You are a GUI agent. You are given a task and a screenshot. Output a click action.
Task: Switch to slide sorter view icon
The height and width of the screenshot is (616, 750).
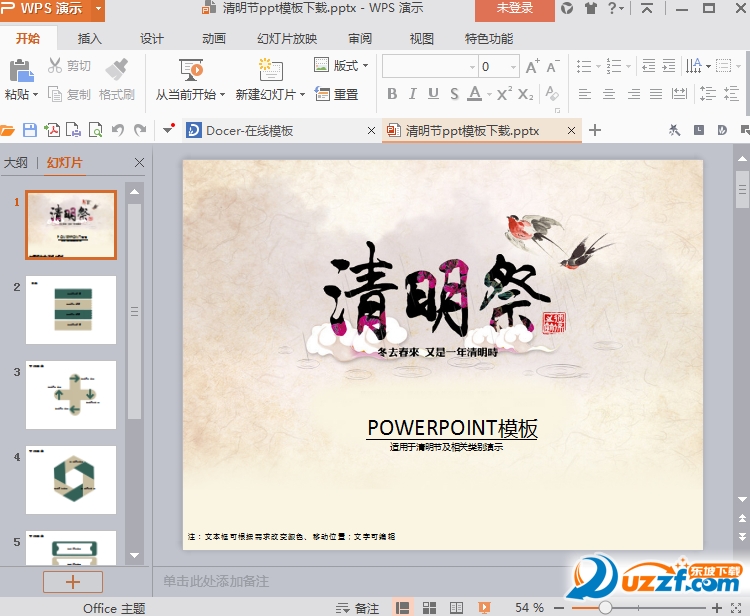430,608
